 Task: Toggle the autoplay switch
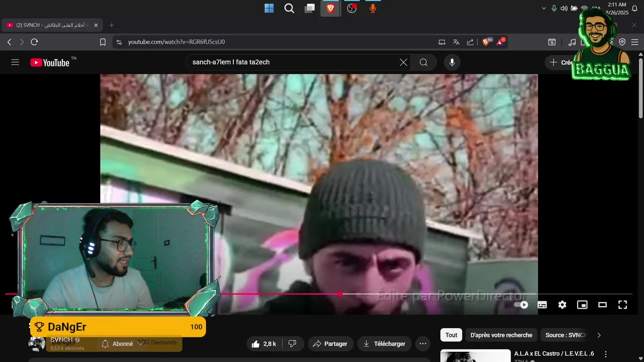(521, 305)
